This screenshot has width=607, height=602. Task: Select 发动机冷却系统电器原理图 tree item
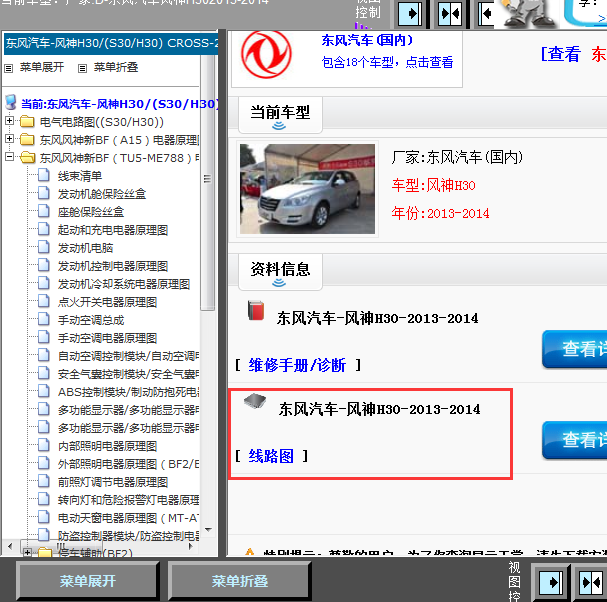[124, 284]
